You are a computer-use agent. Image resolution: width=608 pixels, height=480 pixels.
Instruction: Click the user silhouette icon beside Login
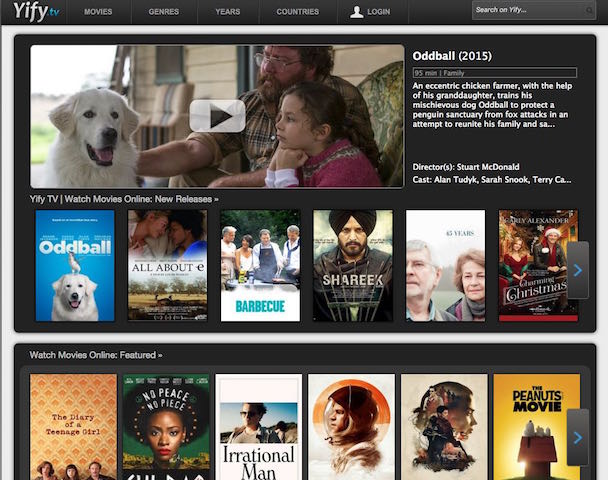[x=356, y=12]
